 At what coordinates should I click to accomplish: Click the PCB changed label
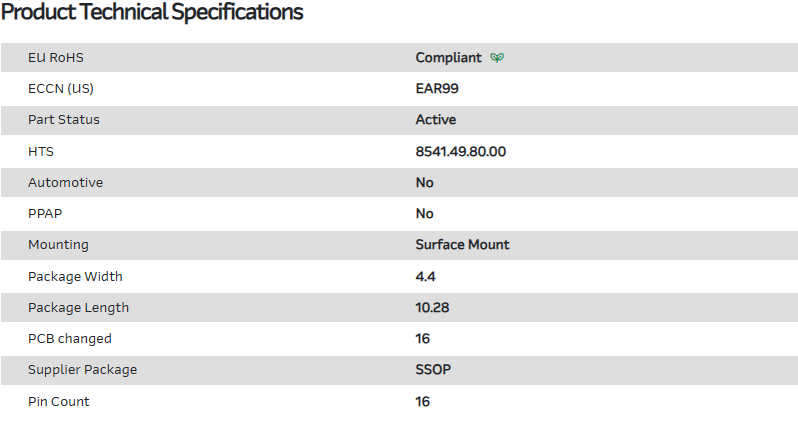70,339
